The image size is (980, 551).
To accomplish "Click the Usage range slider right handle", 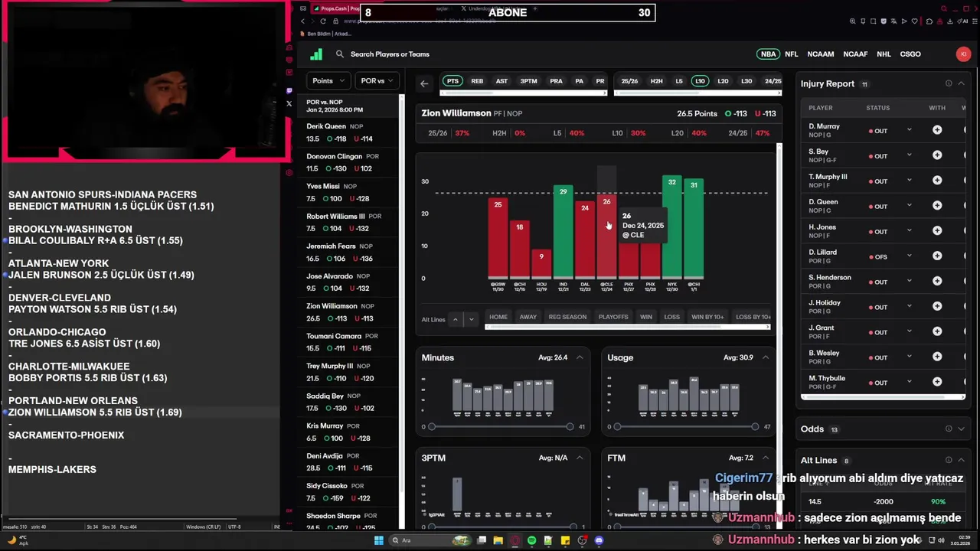I will click(755, 426).
